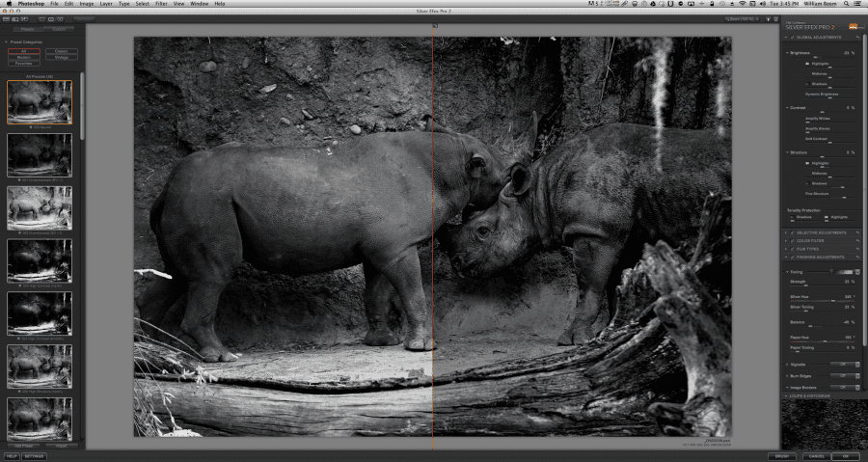Reset Finishing Adjustments arrow icon
Image resolution: width=868 pixels, height=462 pixels.
pyautogui.click(x=858, y=258)
